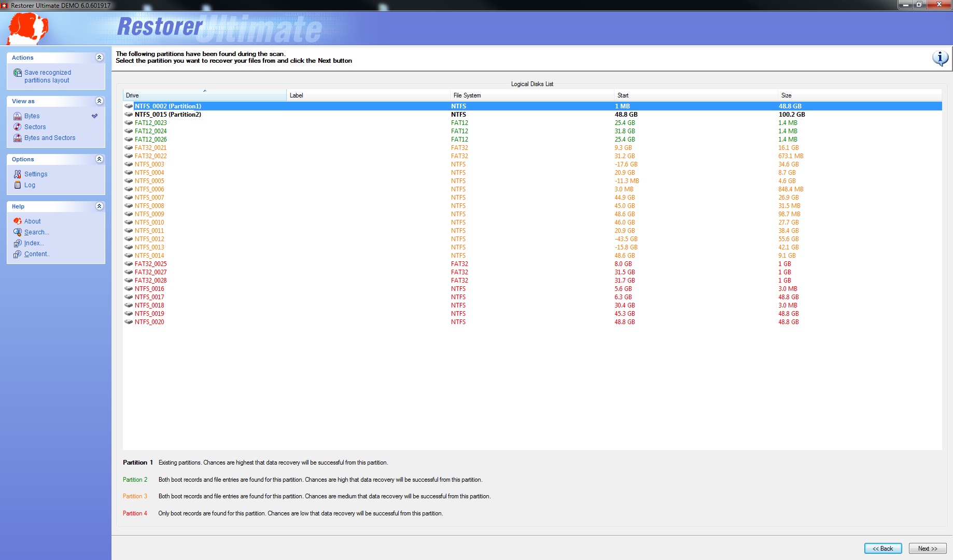Click the Log icon in Options
Viewport: 953px width, 560px height.
click(x=18, y=185)
